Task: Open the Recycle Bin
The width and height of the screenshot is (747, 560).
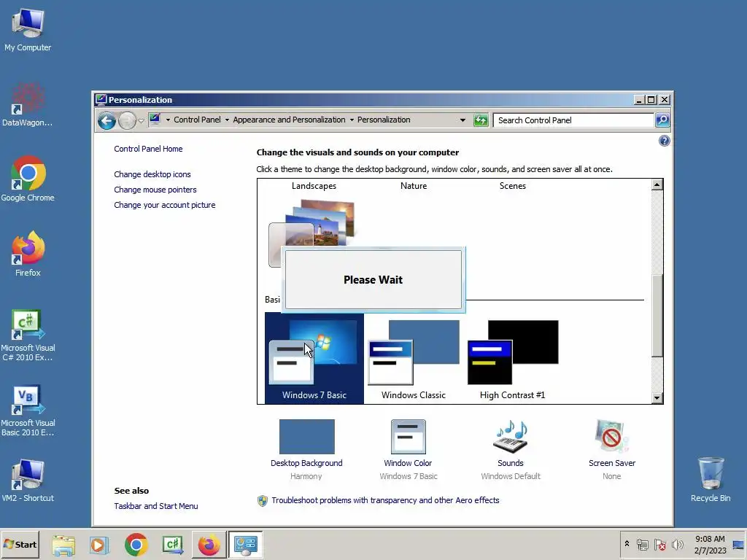Action: pos(711,480)
